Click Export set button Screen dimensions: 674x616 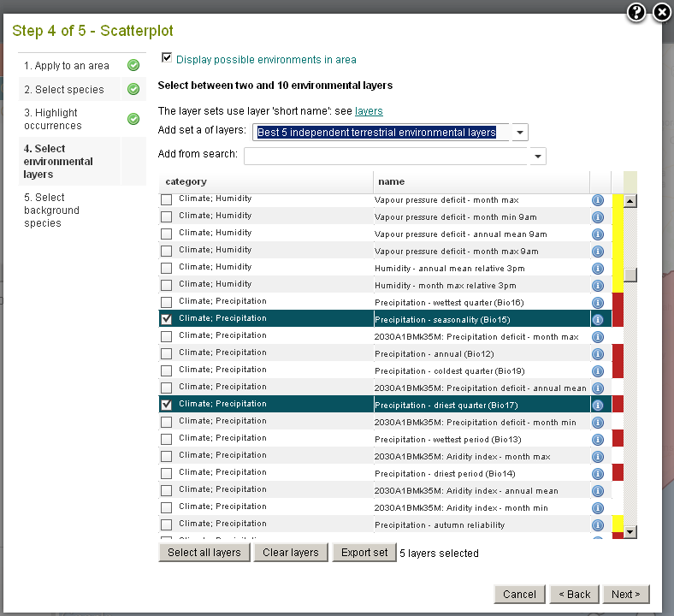coord(364,553)
